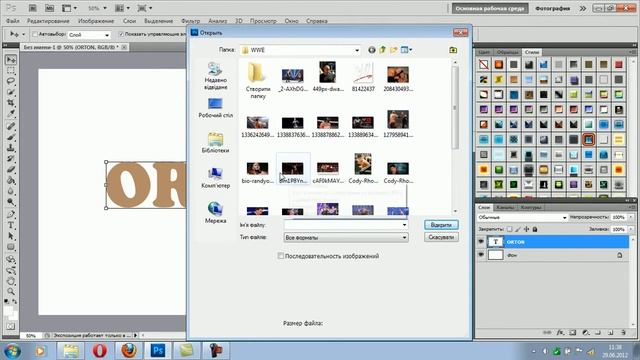Open the Image menu

point(96,21)
